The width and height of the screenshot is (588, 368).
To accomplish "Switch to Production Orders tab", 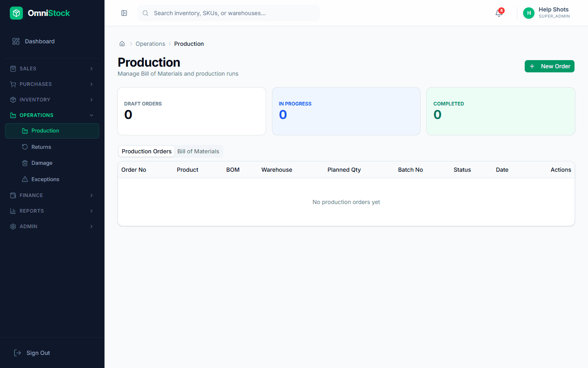I will pos(147,151).
